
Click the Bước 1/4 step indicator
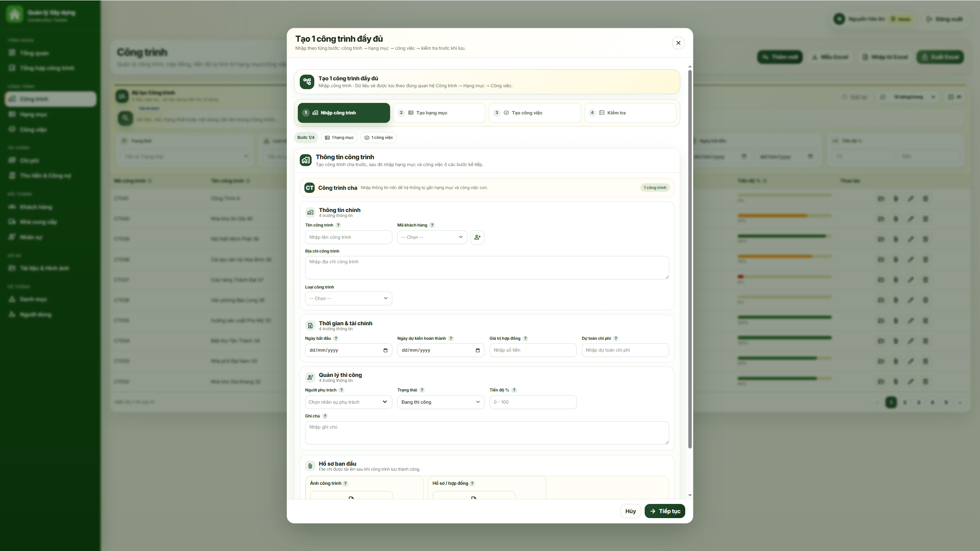(x=306, y=137)
